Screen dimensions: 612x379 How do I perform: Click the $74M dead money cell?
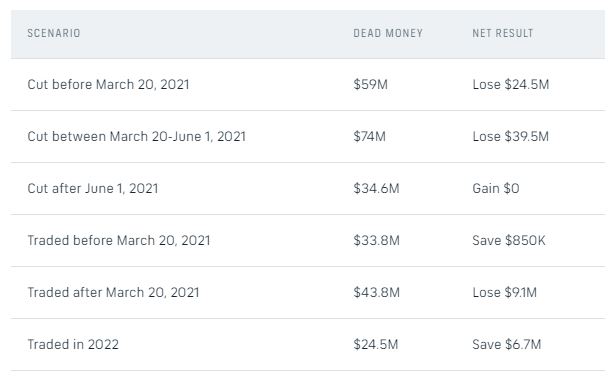coord(370,136)
